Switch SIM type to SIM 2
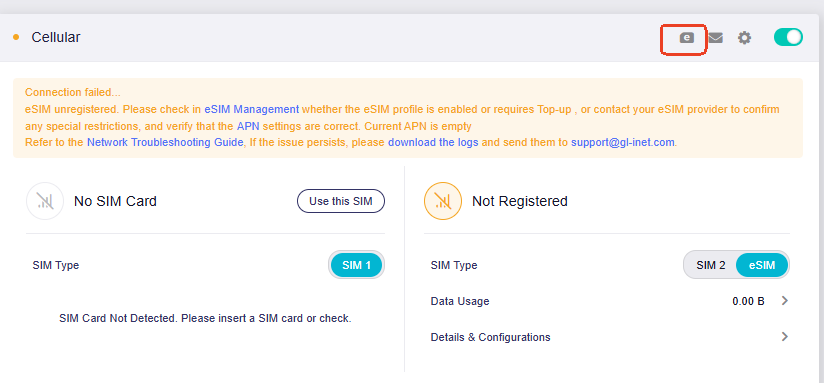The width and height of the screenshot is (824, 383). pyautogui.click(x=710, y=265)
